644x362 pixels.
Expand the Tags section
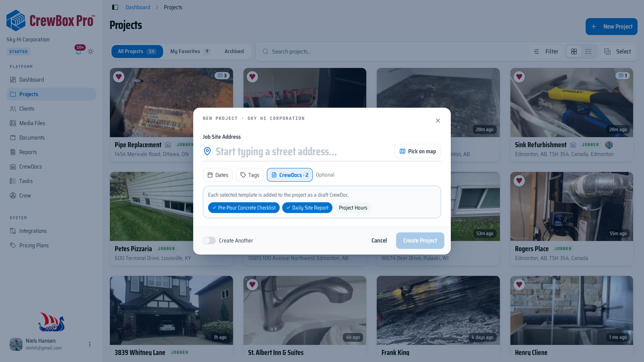point(250,175)
